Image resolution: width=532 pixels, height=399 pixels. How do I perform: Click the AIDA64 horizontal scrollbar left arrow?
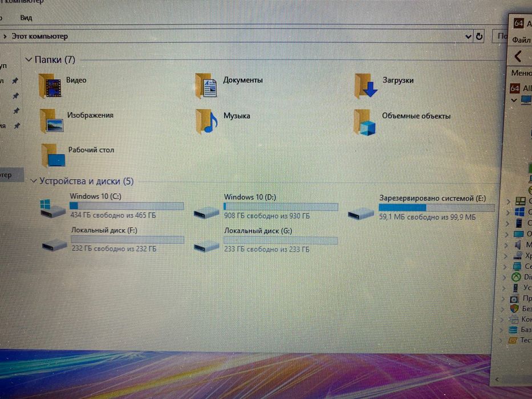(497, 380)
